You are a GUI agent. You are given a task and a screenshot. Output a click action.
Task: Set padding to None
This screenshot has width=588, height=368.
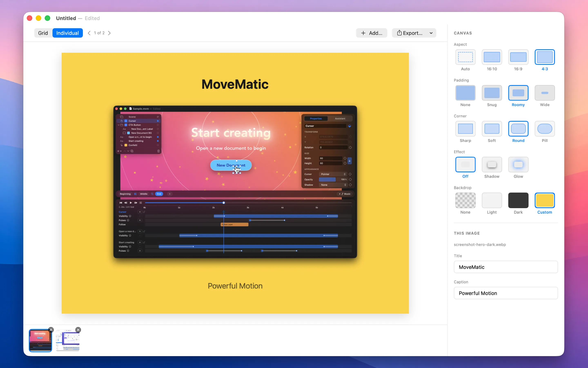[x=465, y=93]
